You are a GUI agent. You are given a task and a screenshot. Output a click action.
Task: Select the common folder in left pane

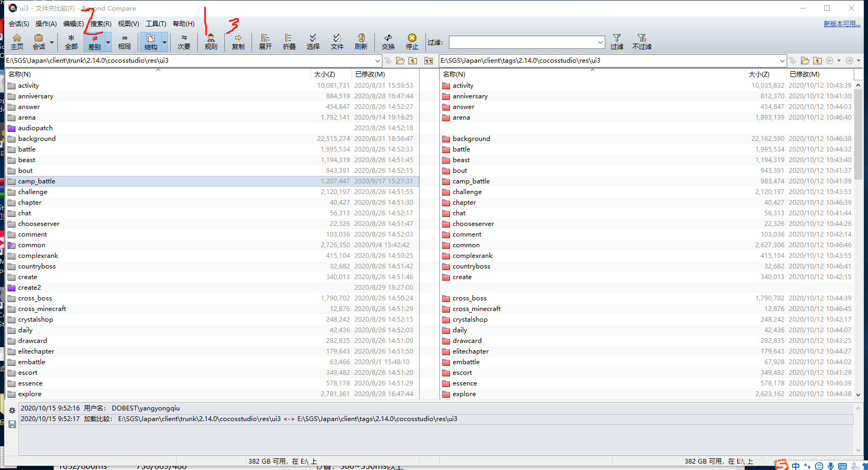pyautogui.click(x=31, y=245)
